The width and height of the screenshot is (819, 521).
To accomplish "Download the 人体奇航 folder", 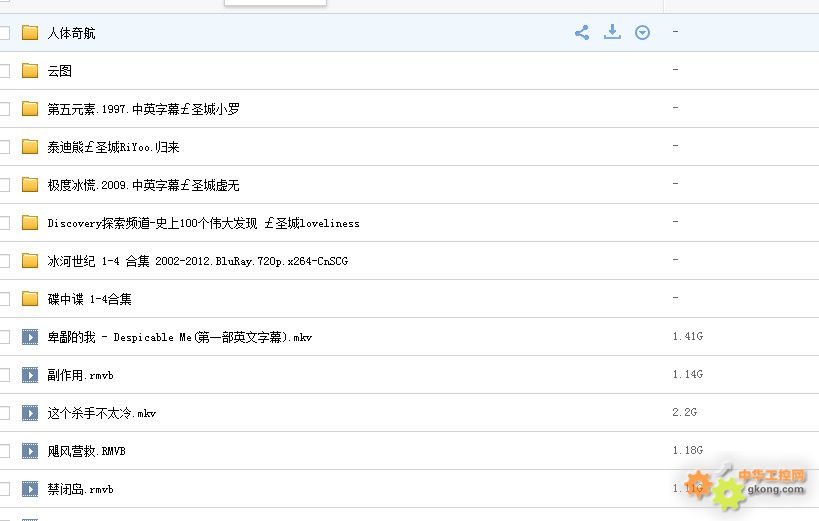I will [612, 32].
